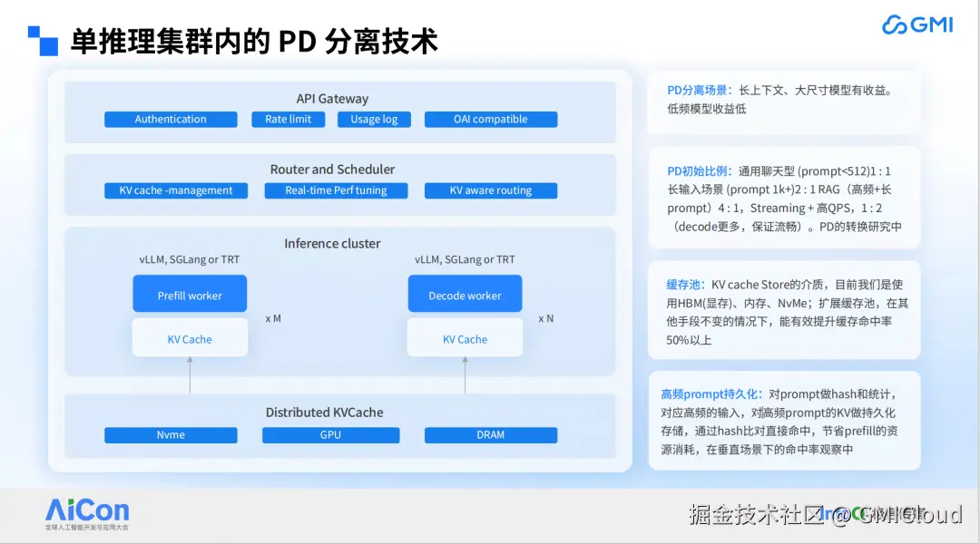Select the KV Cache block under Prefill worker
The width and height of the screenshot is (980, 544).
[190, 336]
